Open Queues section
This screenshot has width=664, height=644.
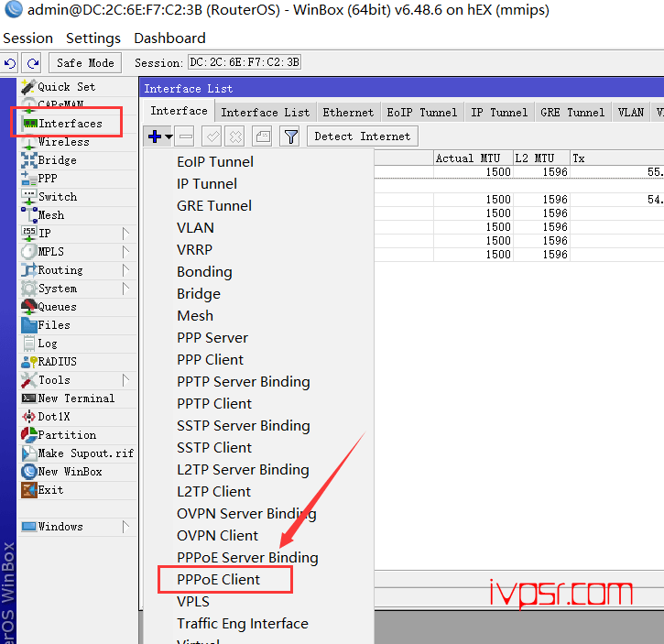click(79, 306)
